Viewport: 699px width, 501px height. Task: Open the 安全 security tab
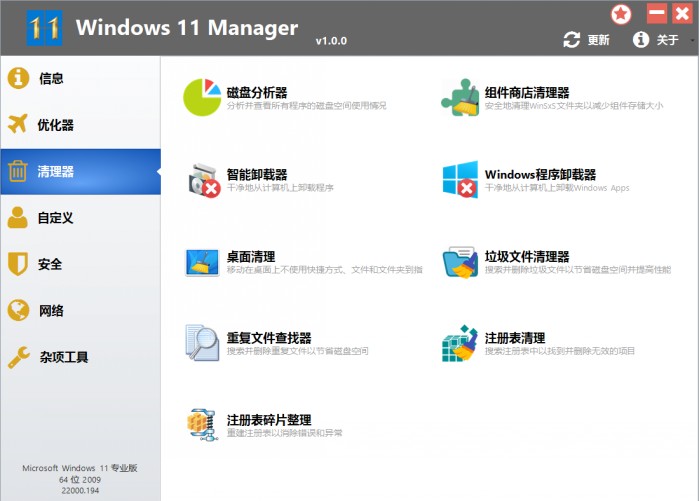point(50,264)
